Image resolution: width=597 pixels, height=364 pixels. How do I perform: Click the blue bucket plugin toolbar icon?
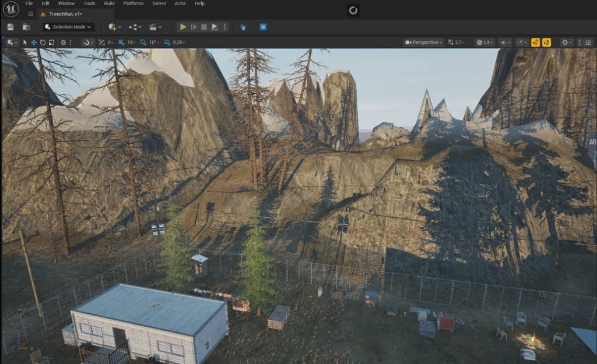(x=243, y=27)
